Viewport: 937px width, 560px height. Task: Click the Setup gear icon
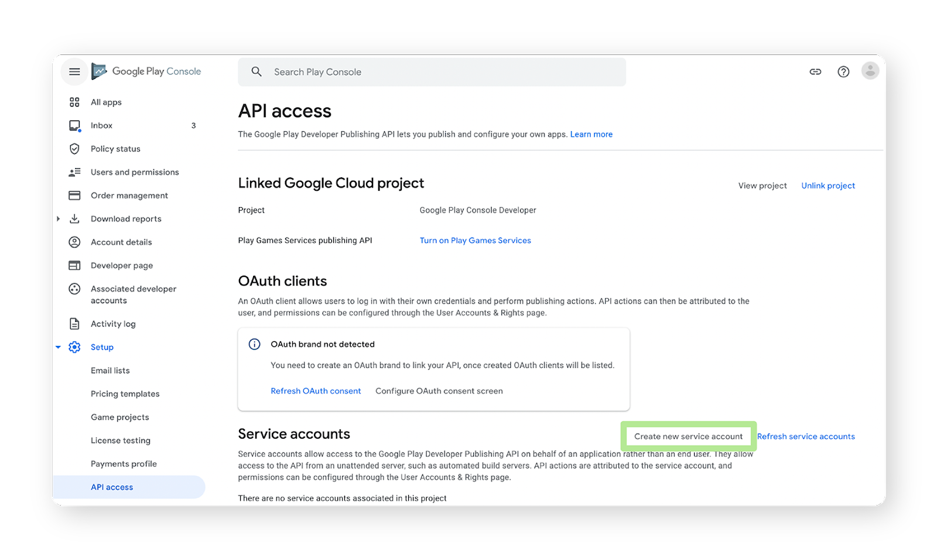pyautogui.click(x=74, y=347)
